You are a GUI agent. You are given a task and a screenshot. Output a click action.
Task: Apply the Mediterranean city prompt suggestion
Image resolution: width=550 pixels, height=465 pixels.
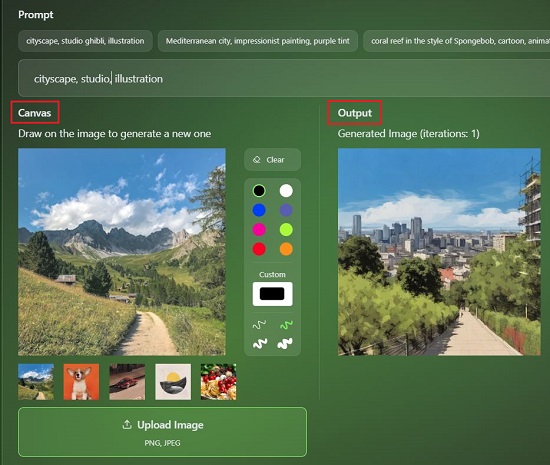pos(258,41)
